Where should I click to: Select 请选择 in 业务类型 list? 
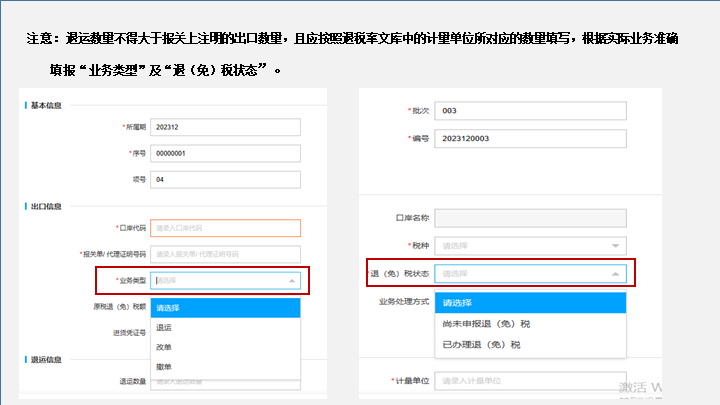click(225, 308)
